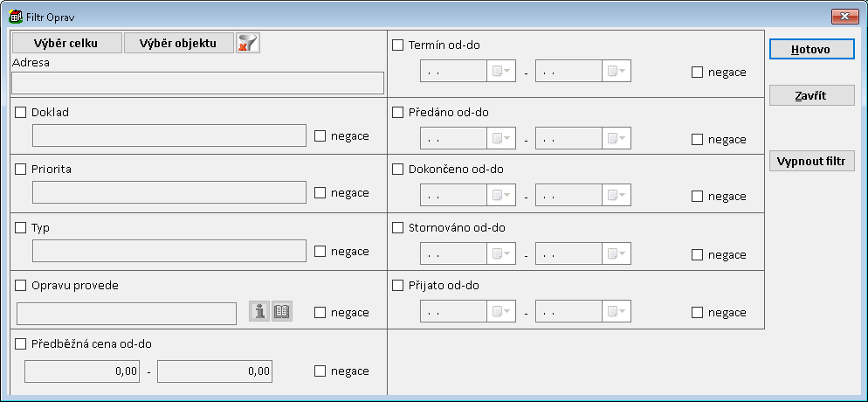The image size is (868, 402).
Task: Click the clear filter funnel icon
Action: pyautogui.click(x=249, y=43)
